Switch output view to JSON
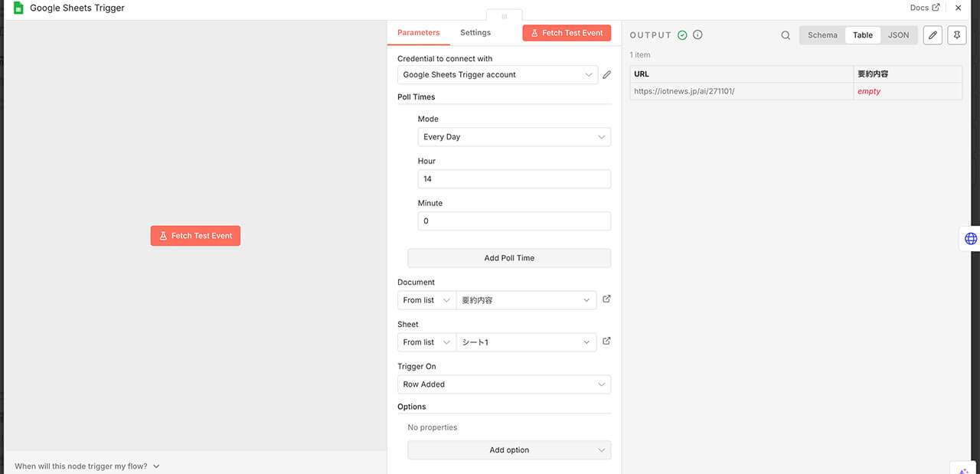 pos(898,35)
